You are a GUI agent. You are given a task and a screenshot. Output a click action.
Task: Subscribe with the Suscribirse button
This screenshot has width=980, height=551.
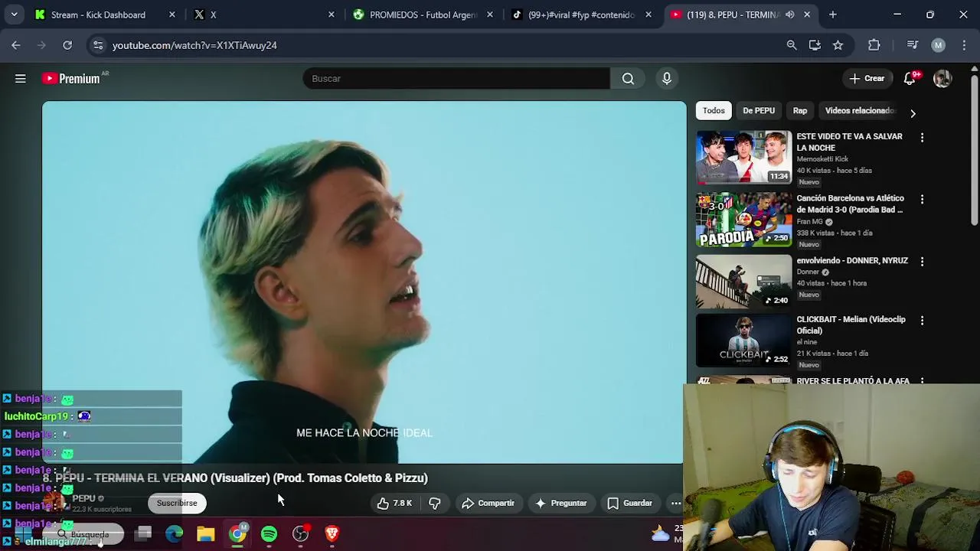click(x=177, y=503)
